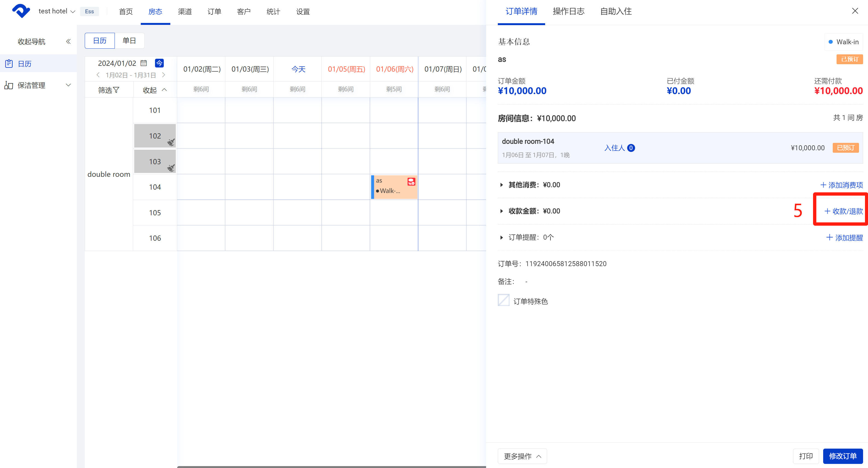Open the 客户 menu
This screenshot has height=468, width=868.
pyautogui.click(x=244, y=11)
